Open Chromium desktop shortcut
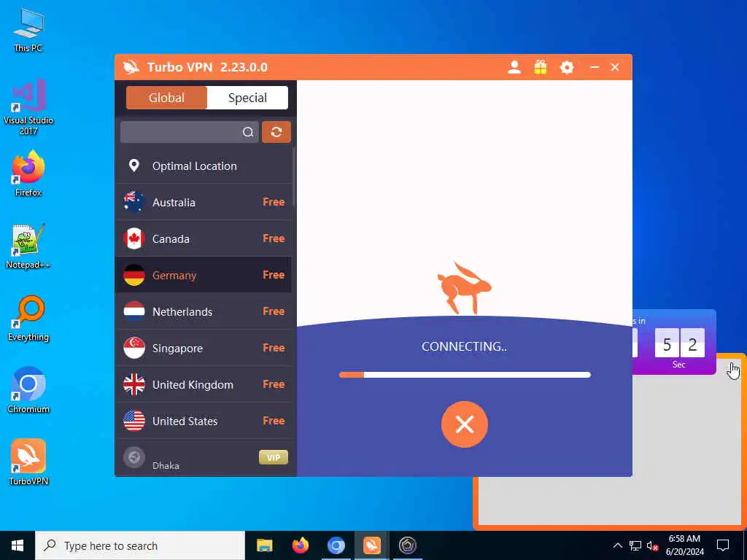Image resolution: width=747 pixels, height=560 pixels. 28,390
